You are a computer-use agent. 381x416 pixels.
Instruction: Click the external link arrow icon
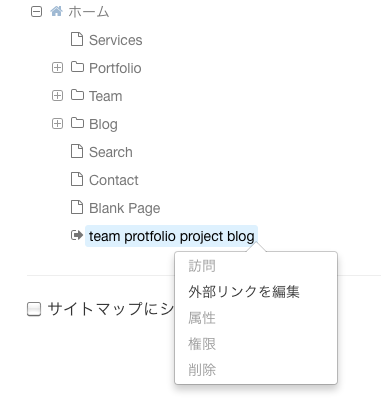point(77,235)
